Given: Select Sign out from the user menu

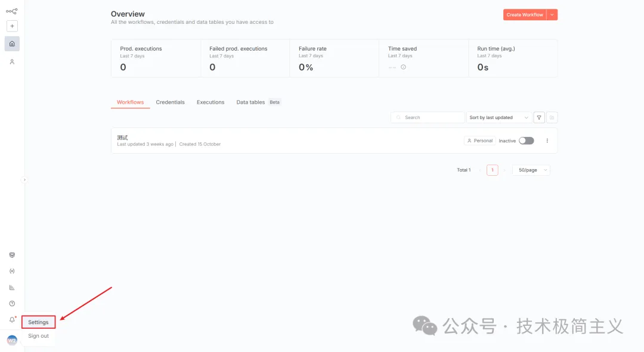Looking at the screenshot, I should click(38, 335).
